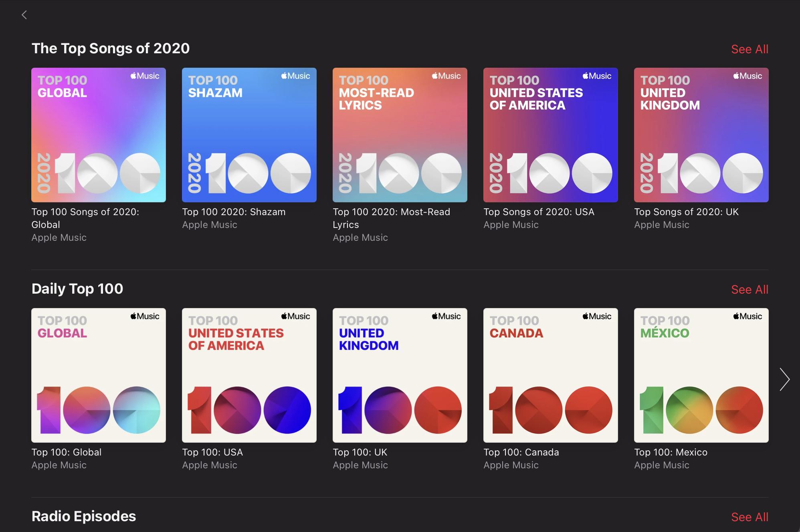Open Top 100 Shazam 2020 cover art
This screenshot has height=532, width=800.
tap(249, 135)
